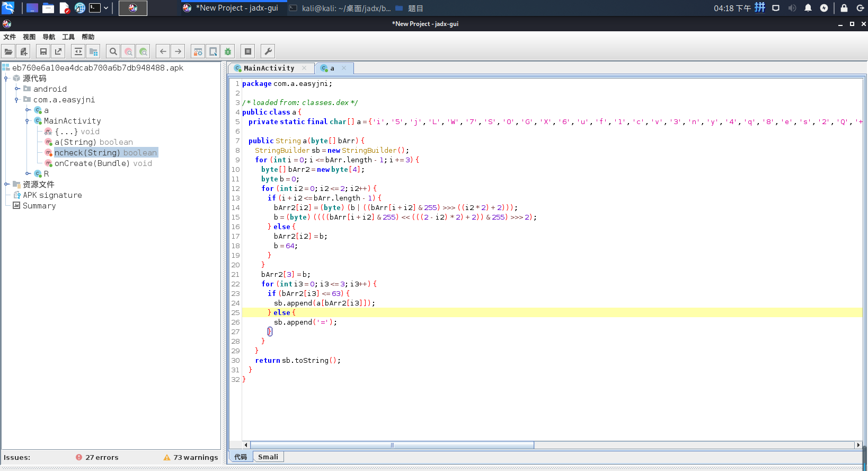
Task: Open the comment search toolbar icon
Action: [143, 51]
